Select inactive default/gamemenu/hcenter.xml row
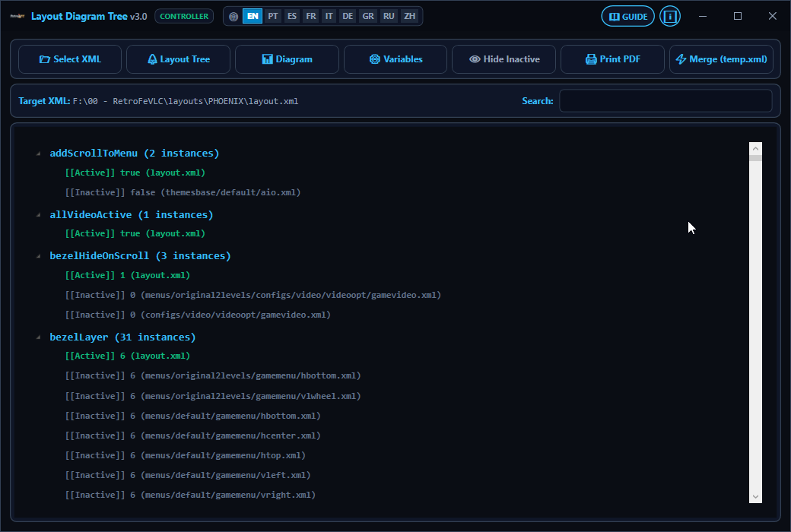Image resolution: width=791 pixels, height=532 pixels. pyautogui.click(x=192, y=435)
